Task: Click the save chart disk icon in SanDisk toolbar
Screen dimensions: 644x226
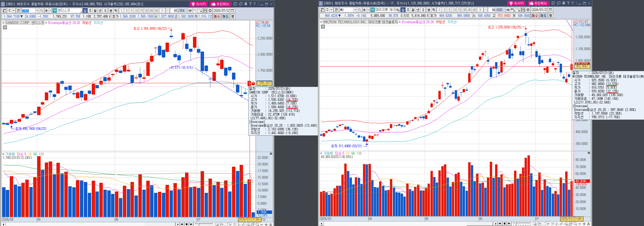Action: pyautogui.click(x=205, y=11)
